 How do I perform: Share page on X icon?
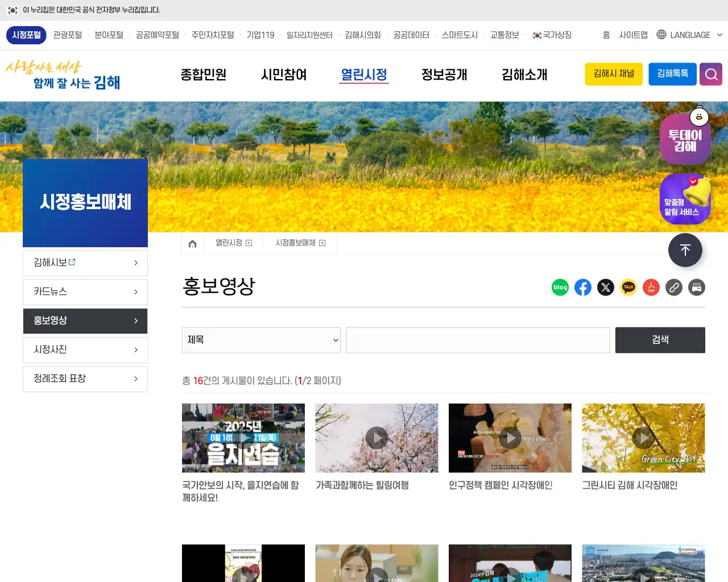(x=606, y=288)
